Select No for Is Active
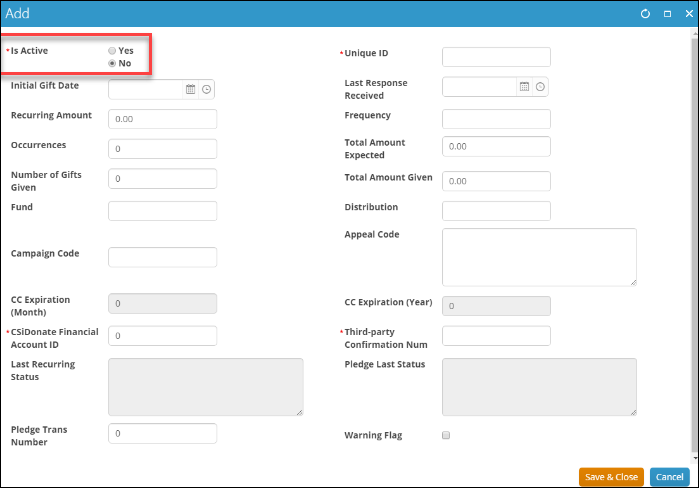The image size is (699, 488). [x=112, y=63]
